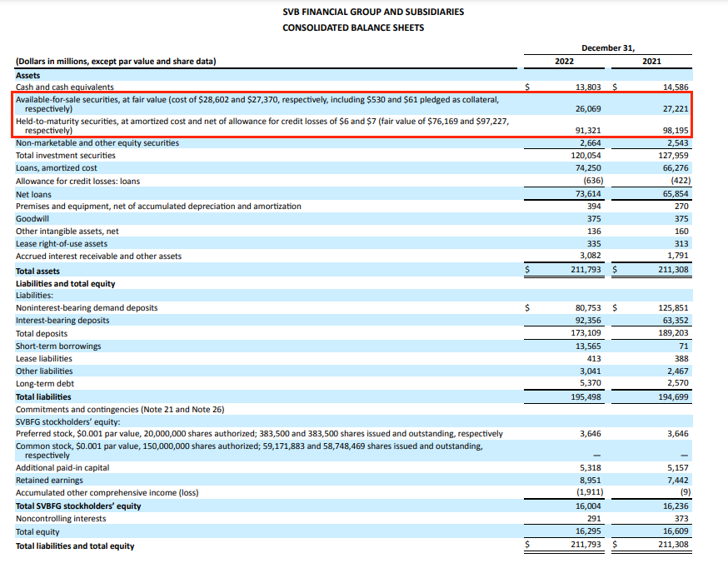The width and height of the screenshot is (728, 583).
Task: Select cash value 13,803
Action: coord(588,87)
